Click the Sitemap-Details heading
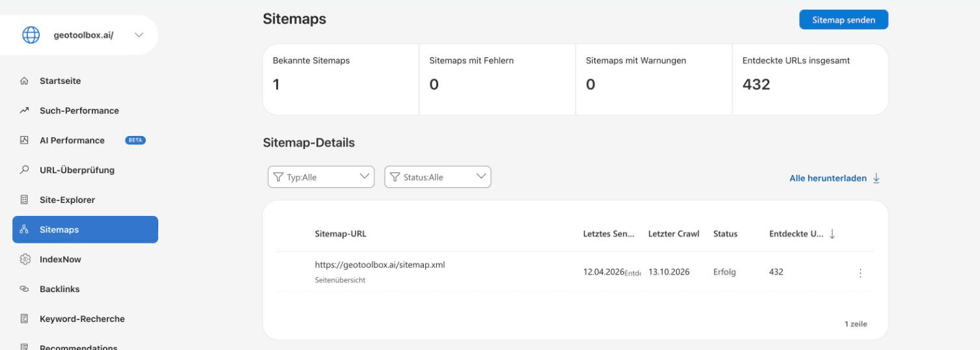 [x=309, y=142]
